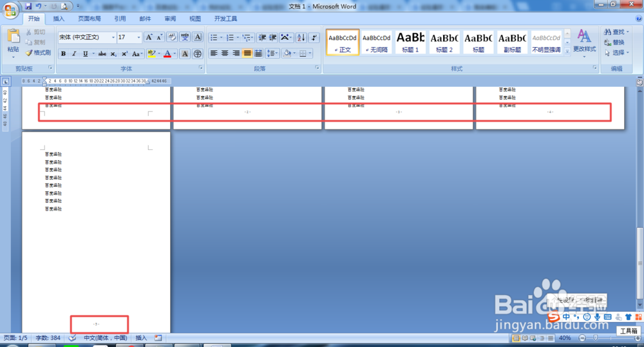
Task: Decrease paragraph indent
Action: pos(261,38)
